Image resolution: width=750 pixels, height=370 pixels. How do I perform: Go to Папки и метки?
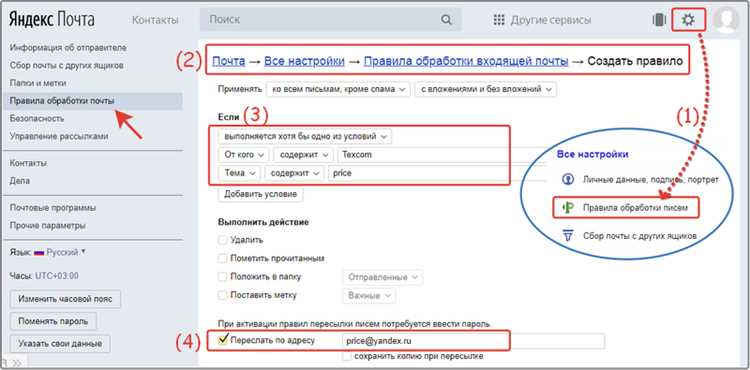38,83
